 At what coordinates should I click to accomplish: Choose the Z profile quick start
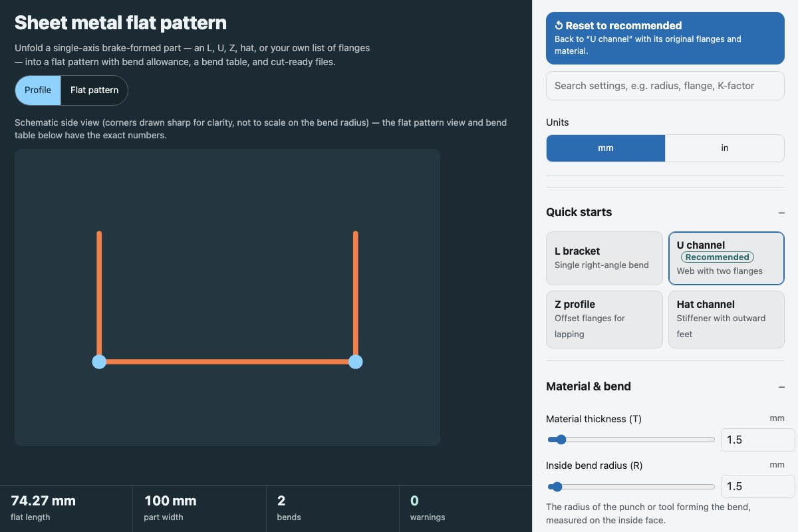pyautogui.click(x=604, y=319)
